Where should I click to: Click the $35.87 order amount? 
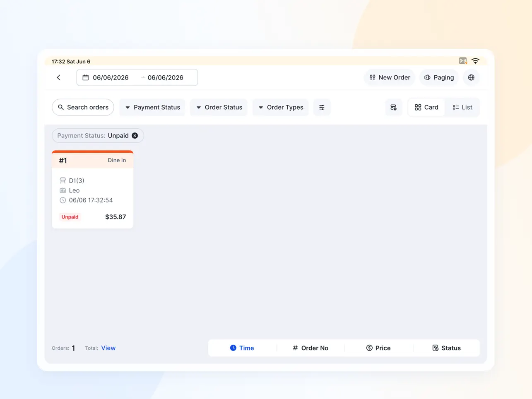click(x=116, y=217)
